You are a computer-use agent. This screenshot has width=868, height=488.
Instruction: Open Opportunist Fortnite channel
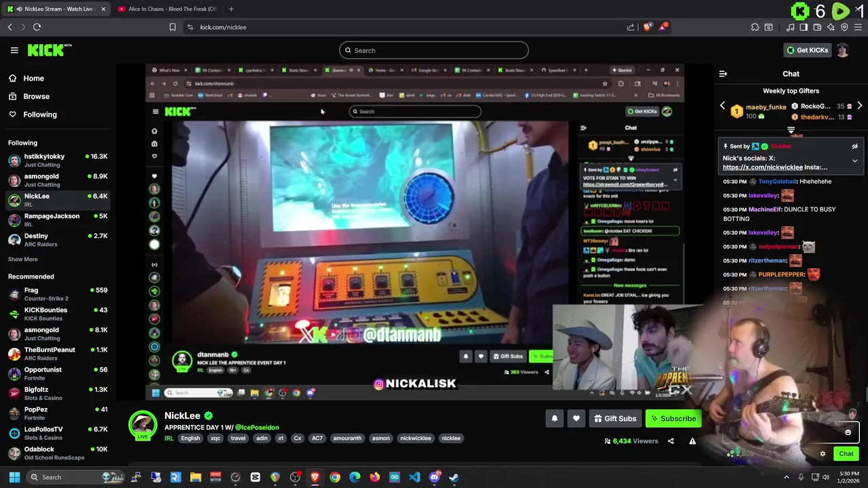58,373
